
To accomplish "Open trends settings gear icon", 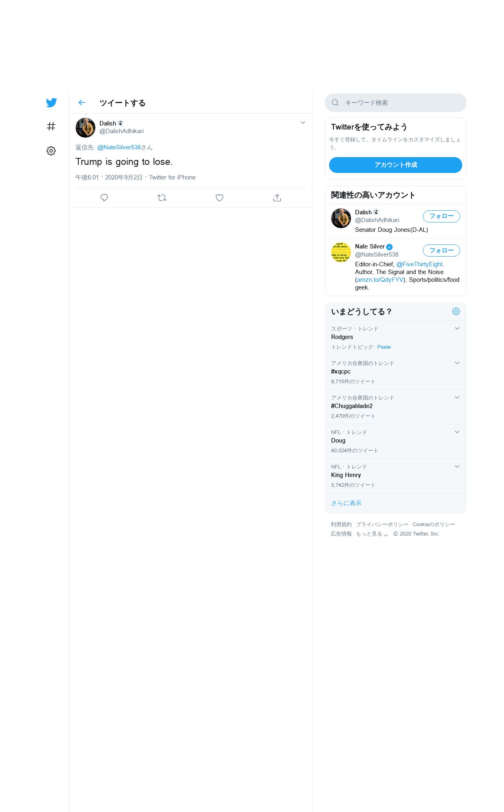I will point(456,311).
